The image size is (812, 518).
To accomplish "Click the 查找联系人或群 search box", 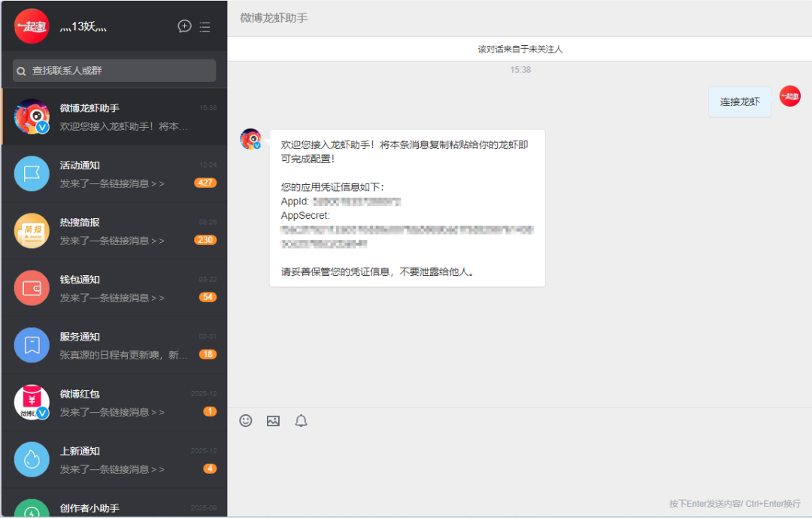I will (114, 70).
